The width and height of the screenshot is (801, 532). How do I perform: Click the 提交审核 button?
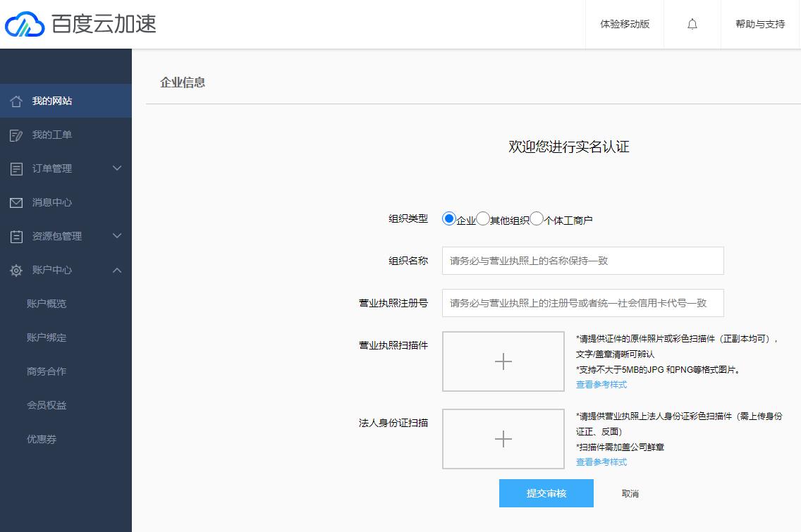[546, 493]
